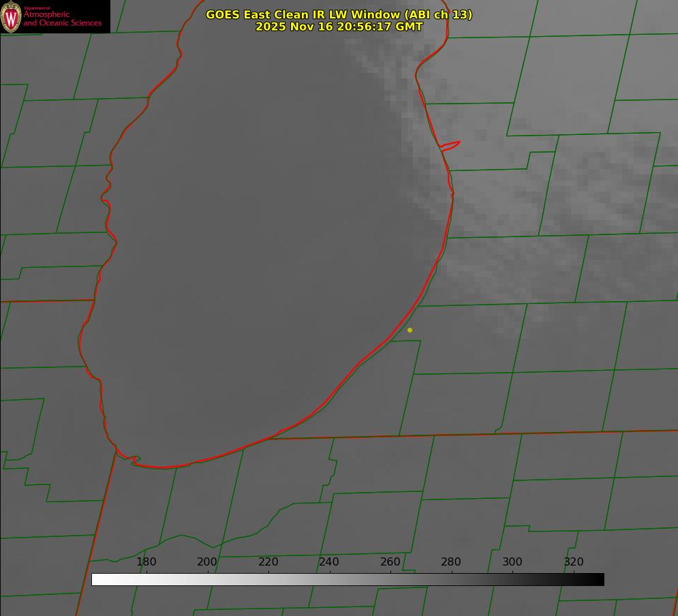Select the 240 colorbar tick label
The image size is (678, 616).
point(329,562)
